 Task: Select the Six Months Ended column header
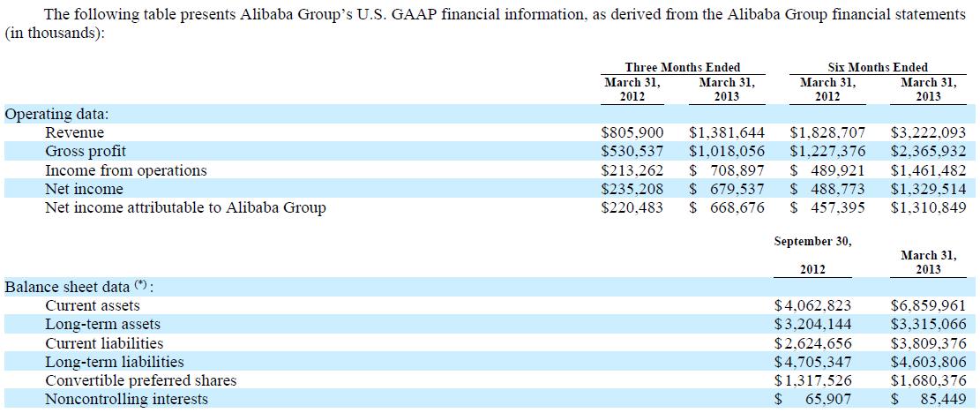(877, 67)
